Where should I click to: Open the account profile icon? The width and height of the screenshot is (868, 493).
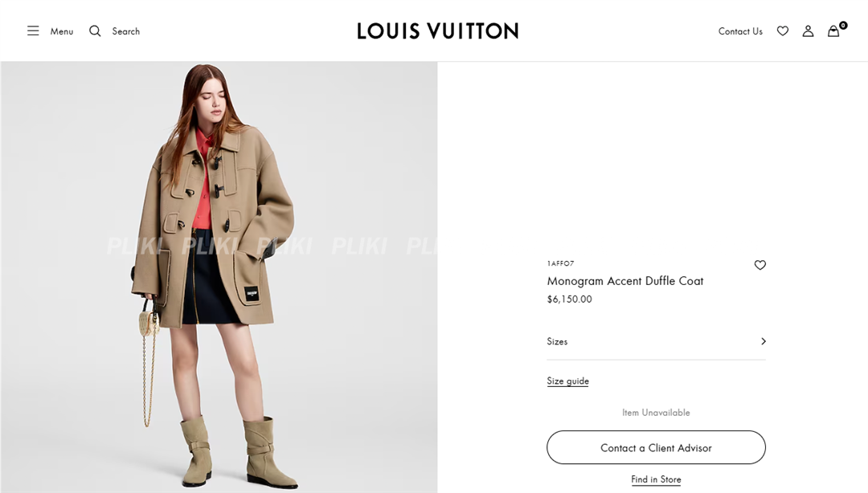tap(809, 31)
